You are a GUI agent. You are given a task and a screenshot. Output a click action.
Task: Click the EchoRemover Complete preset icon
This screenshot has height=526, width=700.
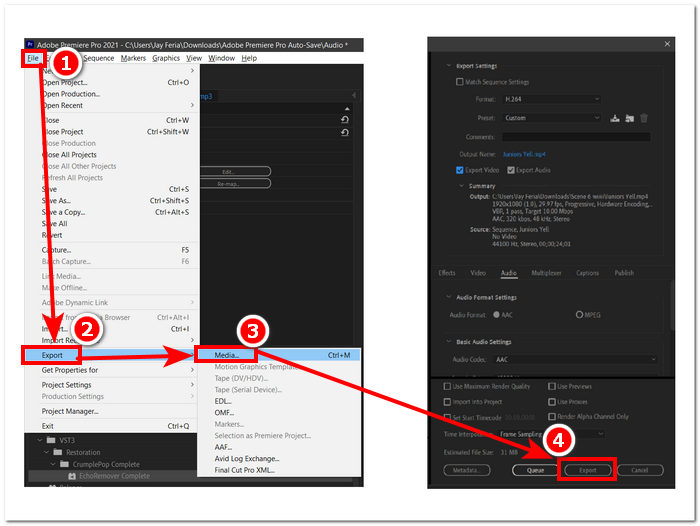[71, 476]
